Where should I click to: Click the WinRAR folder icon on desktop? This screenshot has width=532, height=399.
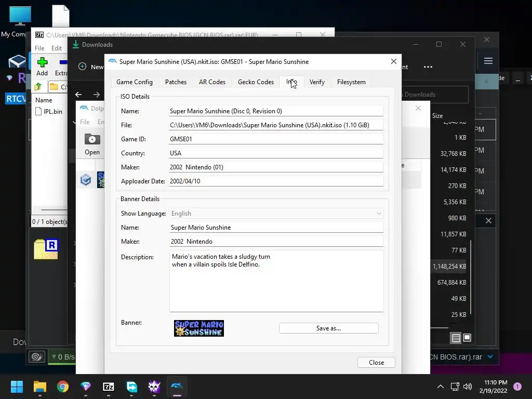coord(46,249)
